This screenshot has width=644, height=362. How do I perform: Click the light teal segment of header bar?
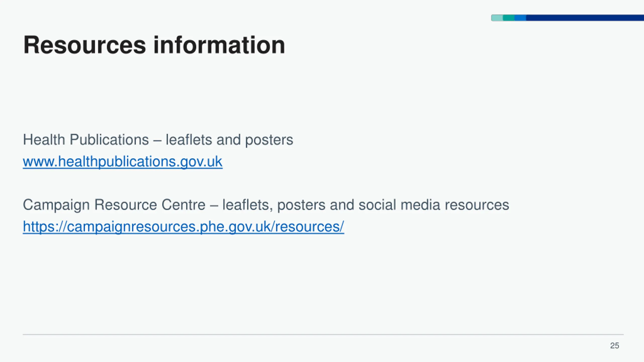(x=497, y=18)
